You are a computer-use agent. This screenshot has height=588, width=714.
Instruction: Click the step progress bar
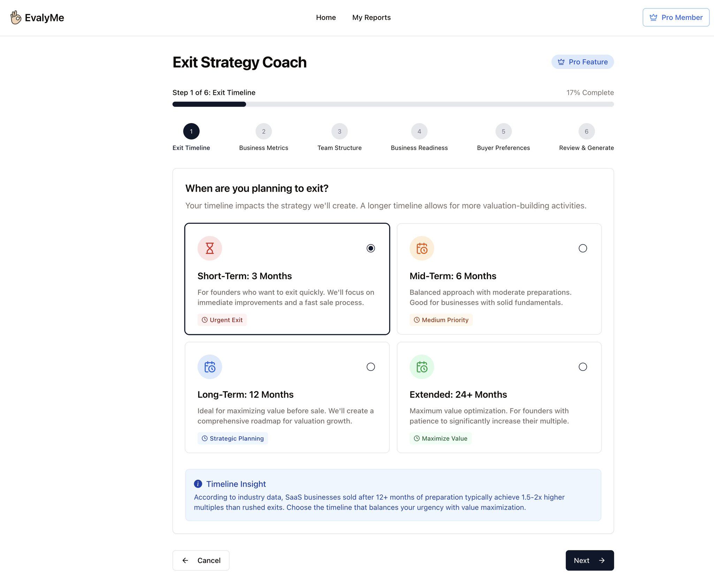point(393,104)
